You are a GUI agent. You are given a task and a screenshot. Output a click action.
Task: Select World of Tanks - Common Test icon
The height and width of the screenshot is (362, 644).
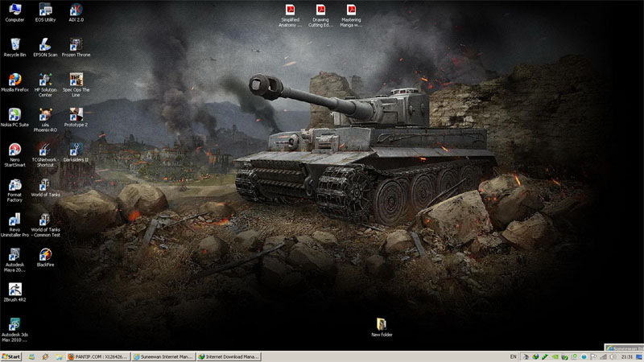pyautogui.click(x=45, y=225)
